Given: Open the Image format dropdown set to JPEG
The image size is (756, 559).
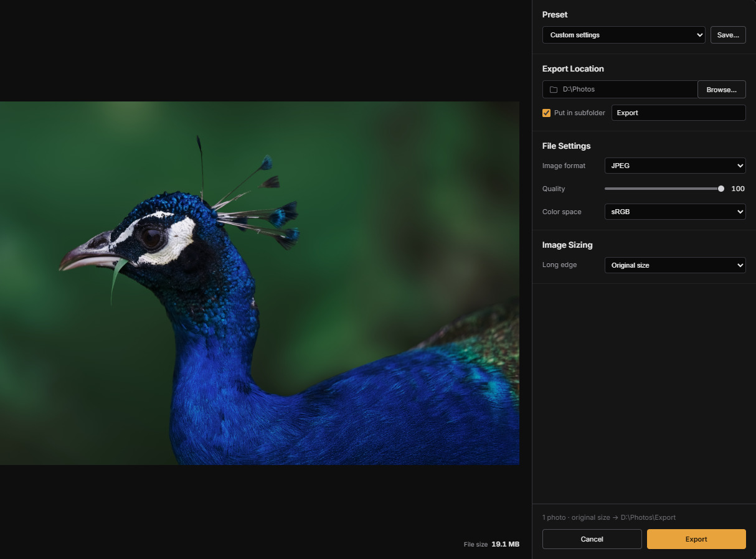Looking at the screenshot, I should tap(675, 166).
